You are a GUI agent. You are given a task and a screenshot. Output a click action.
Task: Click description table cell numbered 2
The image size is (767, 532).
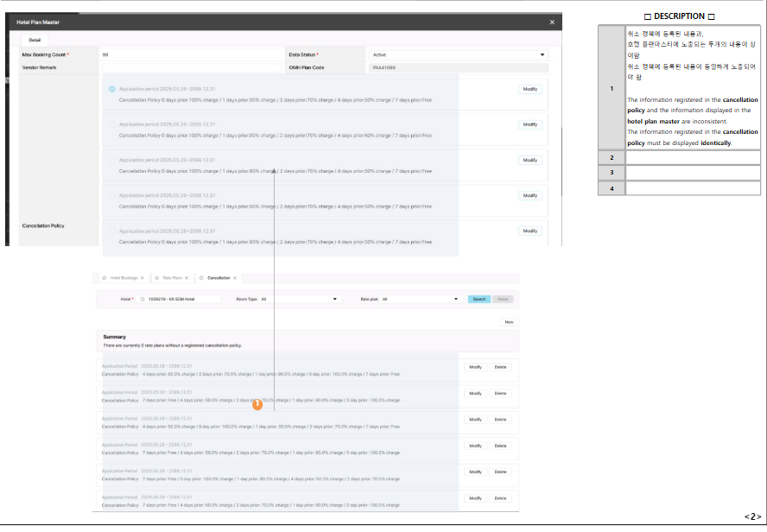612,157
